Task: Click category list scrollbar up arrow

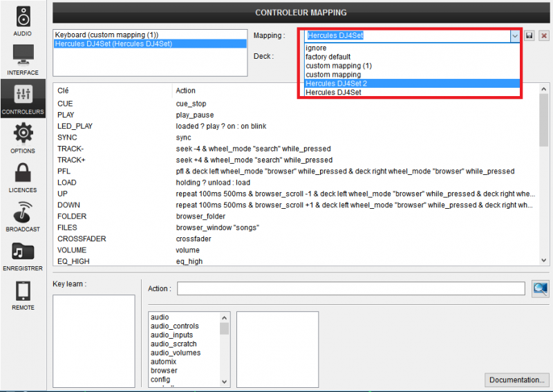Action: 224,317
